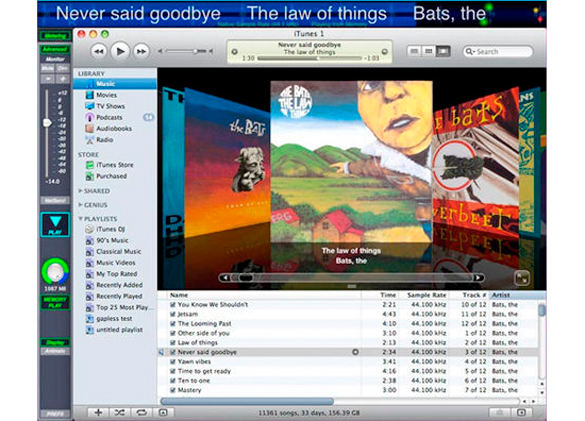
Task: Toggle the monitor Mute button
Action: click(x=48, y=68)
